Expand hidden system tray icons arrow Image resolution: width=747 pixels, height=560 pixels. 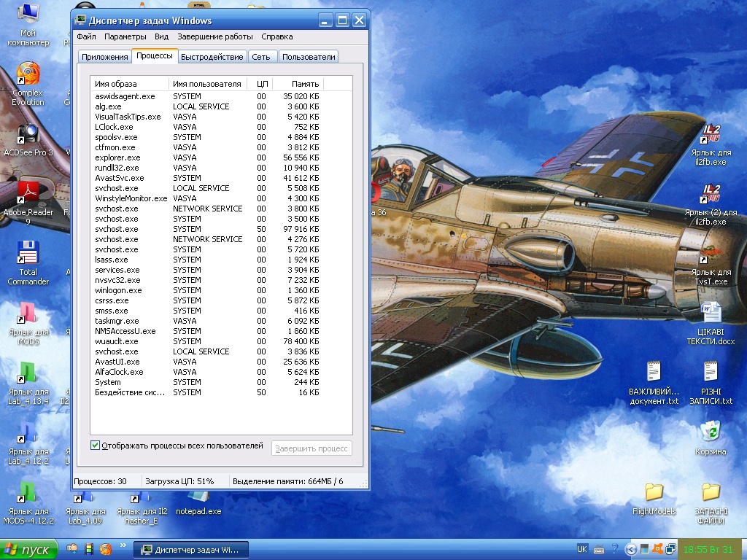pyautogui.click(x=631, y=549)
